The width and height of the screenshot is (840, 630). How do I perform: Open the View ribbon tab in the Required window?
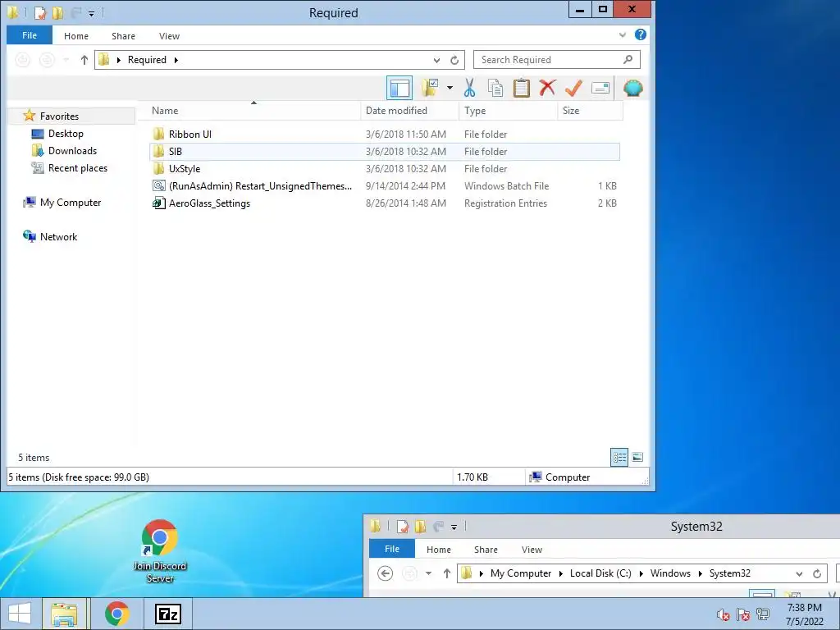point(169,36)
